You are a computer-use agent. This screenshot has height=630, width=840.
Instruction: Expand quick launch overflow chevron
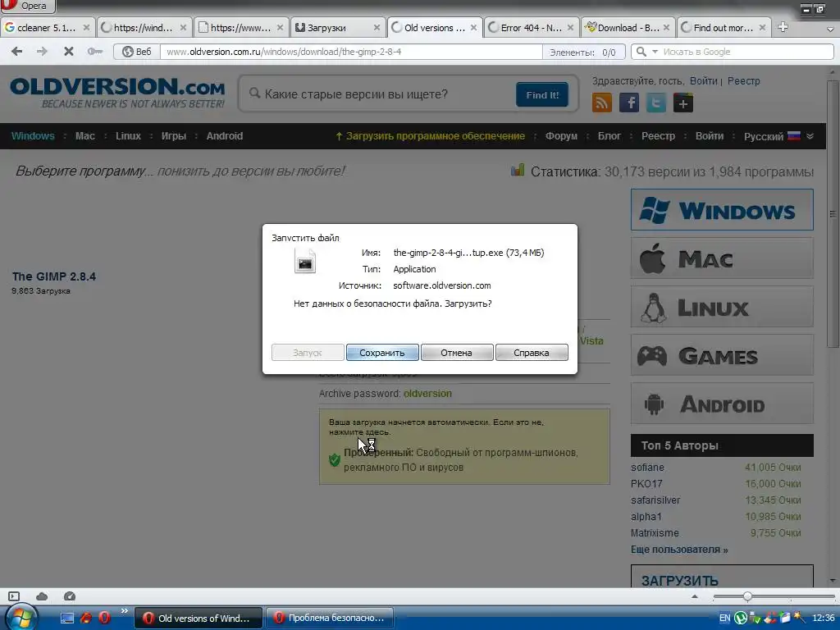click(125, 610)
